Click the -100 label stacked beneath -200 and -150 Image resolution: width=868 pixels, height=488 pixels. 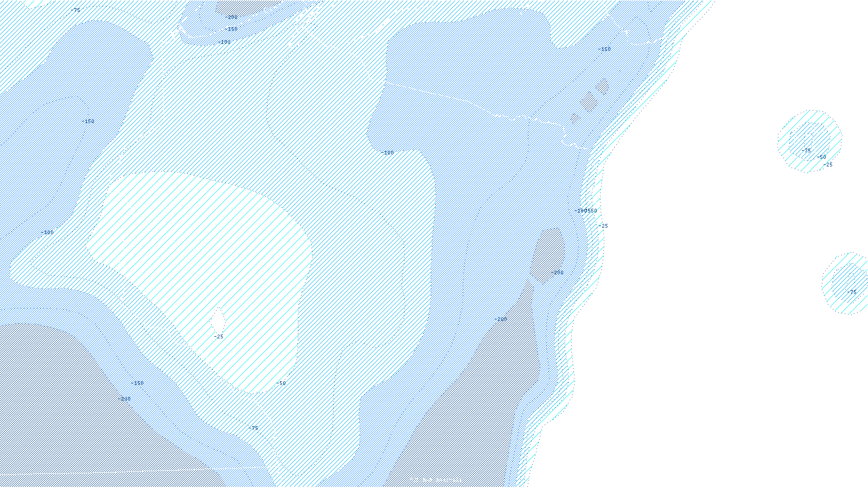(x=224, y=42)
